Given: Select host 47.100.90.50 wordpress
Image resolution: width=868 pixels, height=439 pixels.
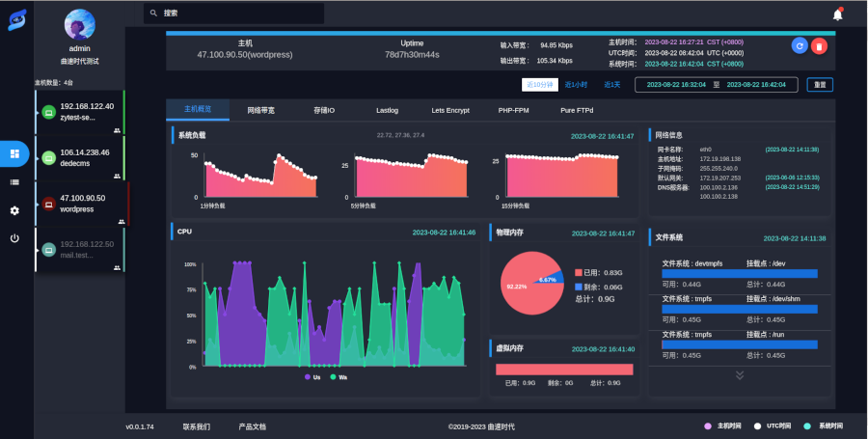Looking at the screenshot, I should click(x=82, y=204).
